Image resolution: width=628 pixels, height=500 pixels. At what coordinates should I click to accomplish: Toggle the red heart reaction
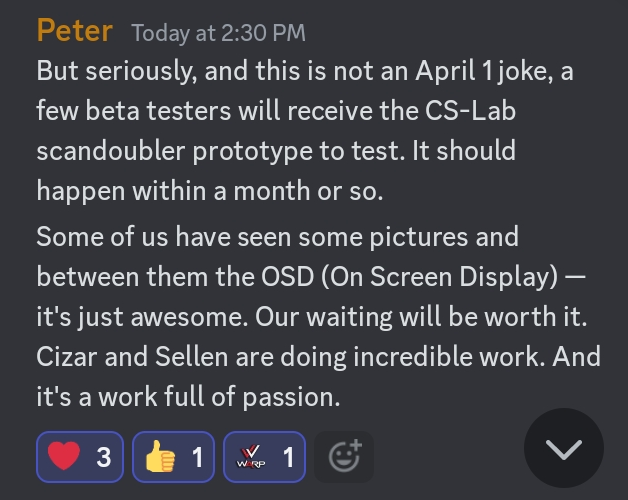coord(80,457)
